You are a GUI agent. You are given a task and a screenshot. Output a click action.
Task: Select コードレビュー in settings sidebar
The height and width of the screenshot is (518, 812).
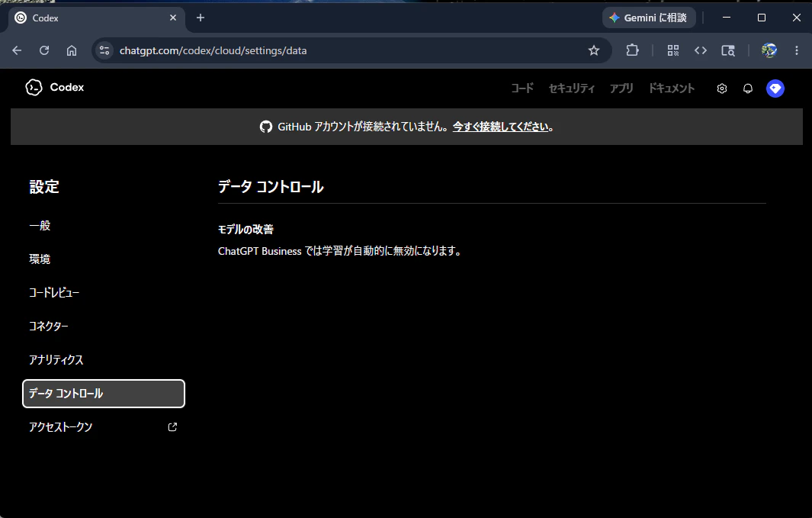(104, 293)
